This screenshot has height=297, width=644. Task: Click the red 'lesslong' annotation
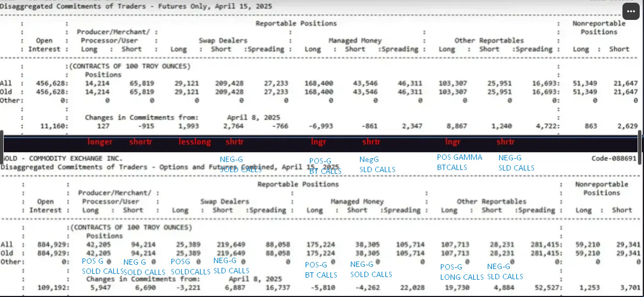pyautogui.click(x=195, y=142)
